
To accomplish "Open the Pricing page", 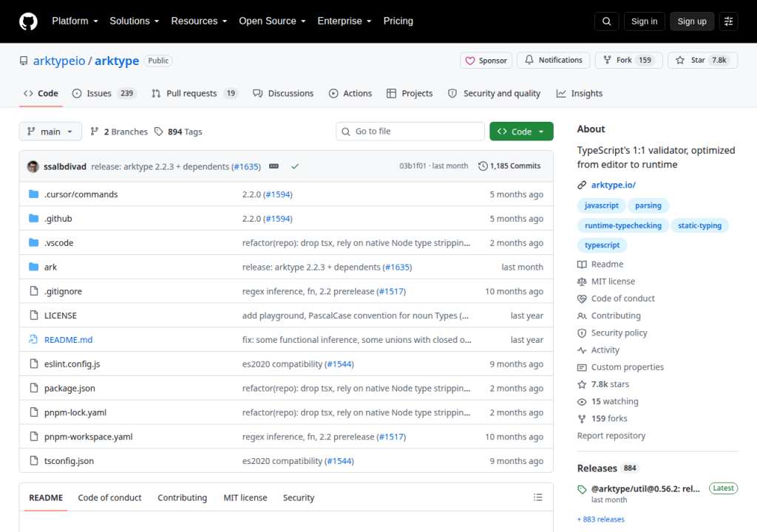I will click(398, 21).
